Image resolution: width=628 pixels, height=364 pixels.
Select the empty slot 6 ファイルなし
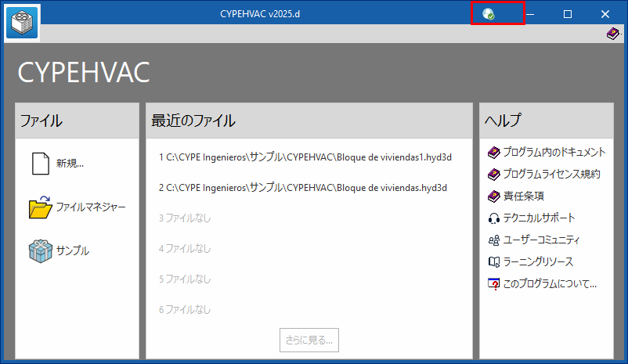(185, 309)
